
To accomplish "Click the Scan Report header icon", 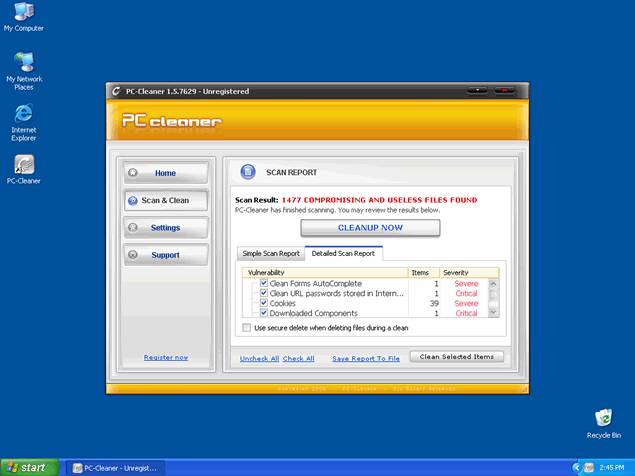I will pos(248,172).
